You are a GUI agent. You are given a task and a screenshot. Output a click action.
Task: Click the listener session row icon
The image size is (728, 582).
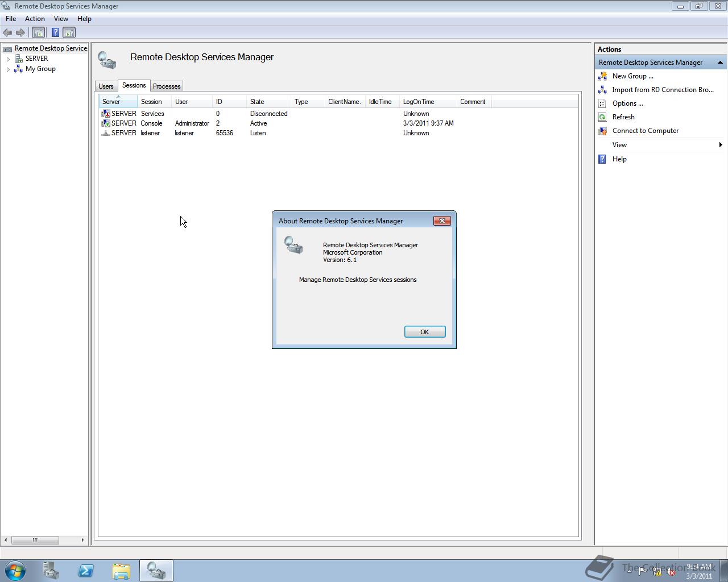coord(105,133)
